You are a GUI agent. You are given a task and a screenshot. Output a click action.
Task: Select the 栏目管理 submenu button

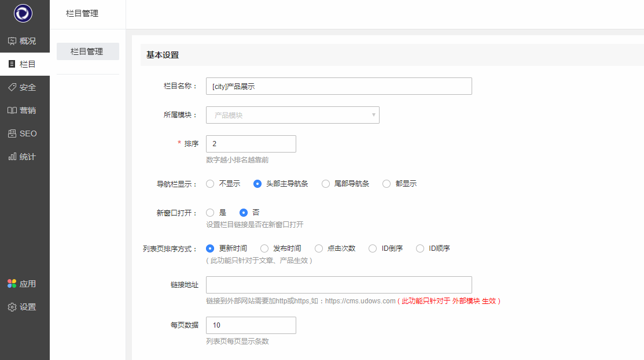point(88,51)
